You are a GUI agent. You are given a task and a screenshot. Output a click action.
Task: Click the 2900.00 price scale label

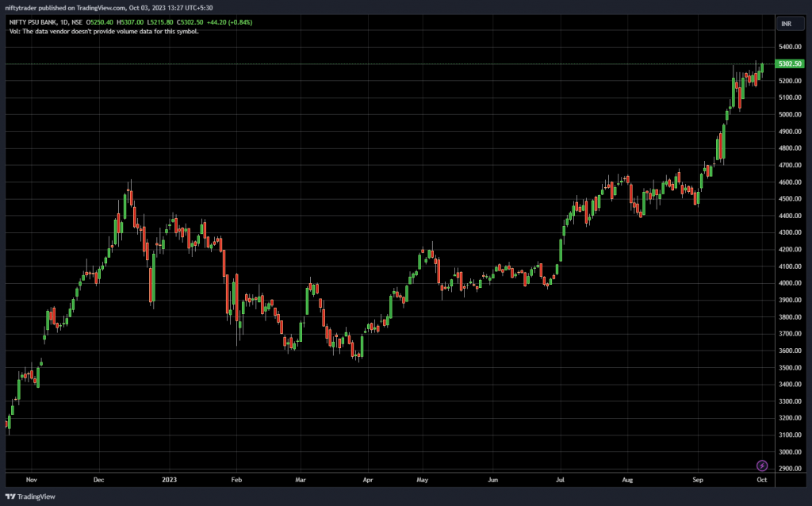point(790,469)
